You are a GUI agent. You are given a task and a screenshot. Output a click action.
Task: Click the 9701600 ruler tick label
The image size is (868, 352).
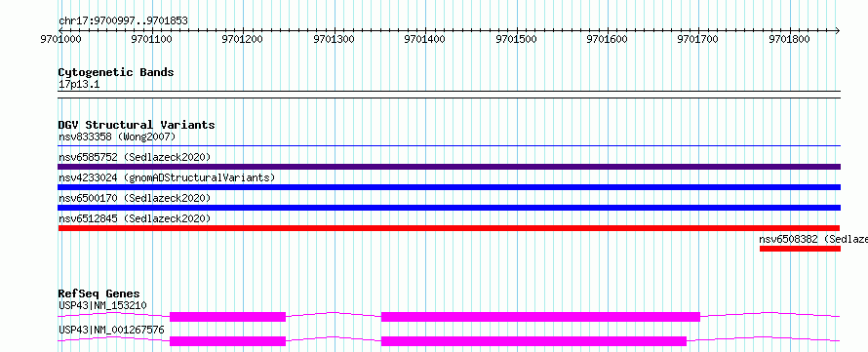[x=608, y=39]
